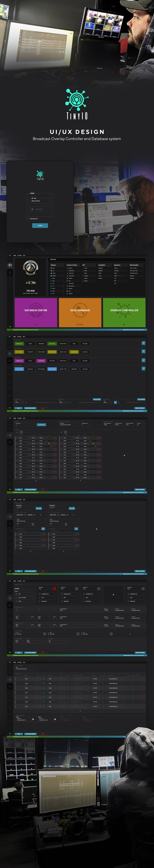Click SAVE button on casters screen
The height and width of the screenshot is (868, 154).
click(19, 652)
